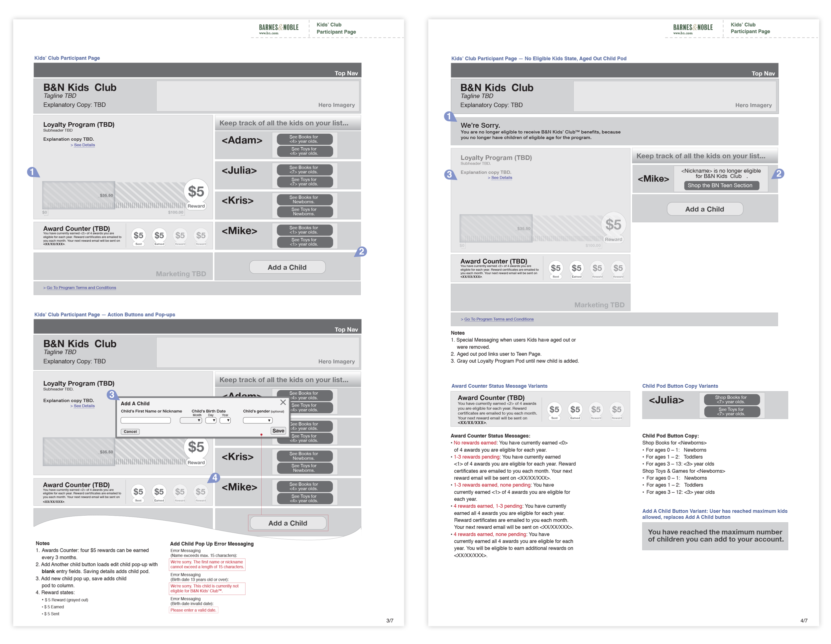Click Hero Imagery placeholder in No Eligible Kids mockup
Image resolution: width=831 pixels, height=644 pixels.
[675, 96]
